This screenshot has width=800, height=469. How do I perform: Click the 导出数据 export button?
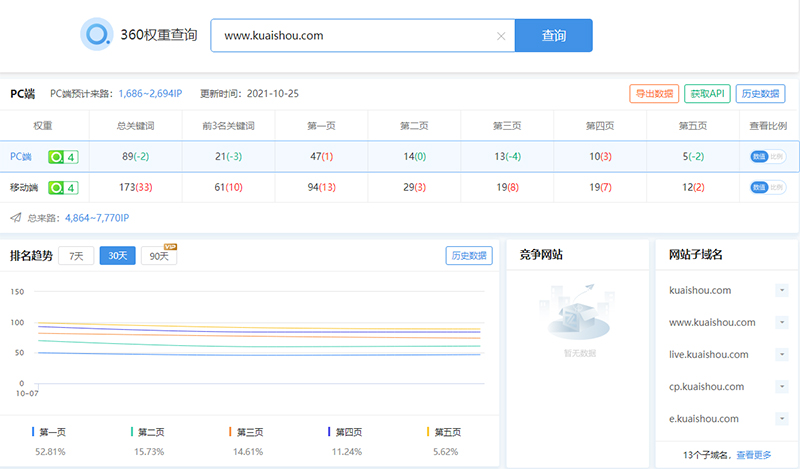(x=654, y=94)
